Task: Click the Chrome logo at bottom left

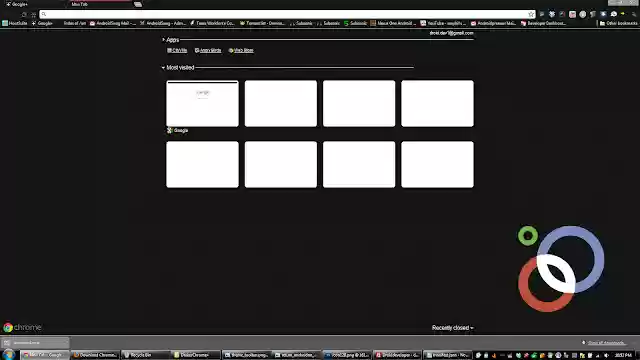Action: click(22, 327)
